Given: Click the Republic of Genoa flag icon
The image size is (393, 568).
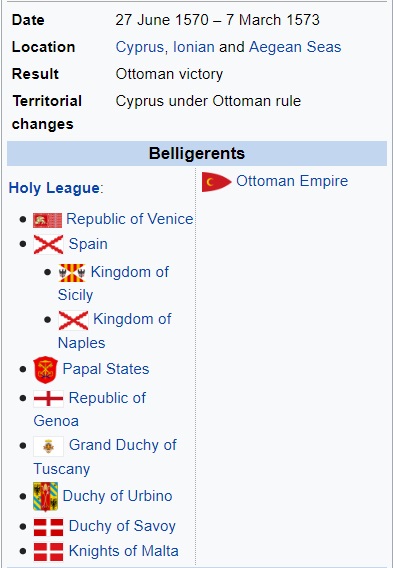Looking at the screenshot, I should (x=48, y=398).
